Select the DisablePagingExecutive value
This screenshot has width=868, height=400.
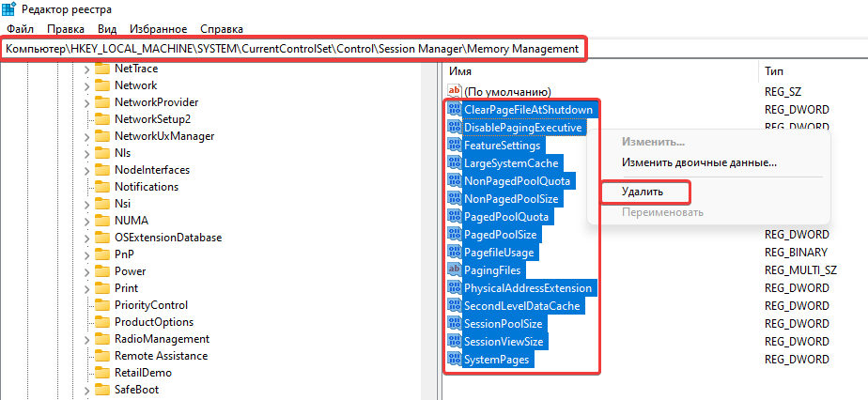coord(523,127)
